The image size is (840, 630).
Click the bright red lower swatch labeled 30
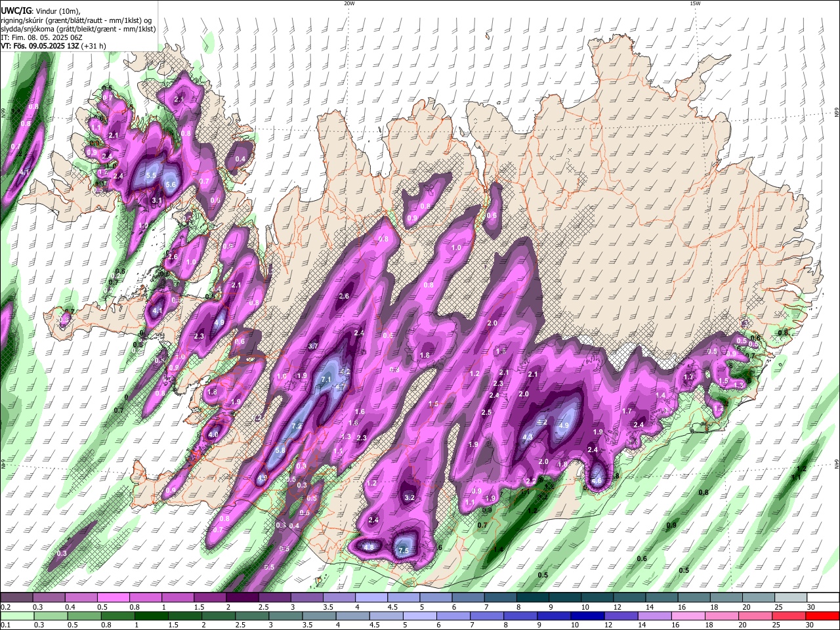[821, 616]
